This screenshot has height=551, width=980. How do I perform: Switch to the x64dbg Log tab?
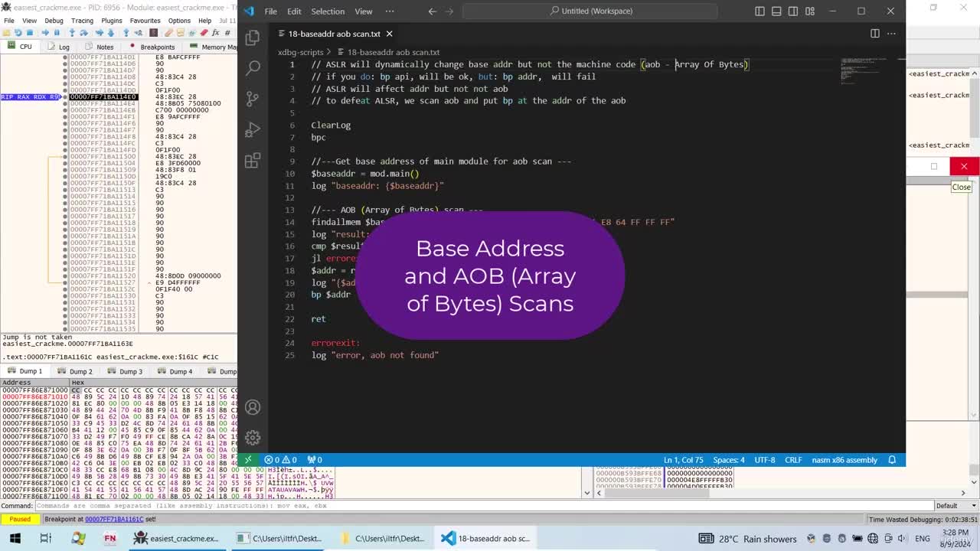coord(60,47)
